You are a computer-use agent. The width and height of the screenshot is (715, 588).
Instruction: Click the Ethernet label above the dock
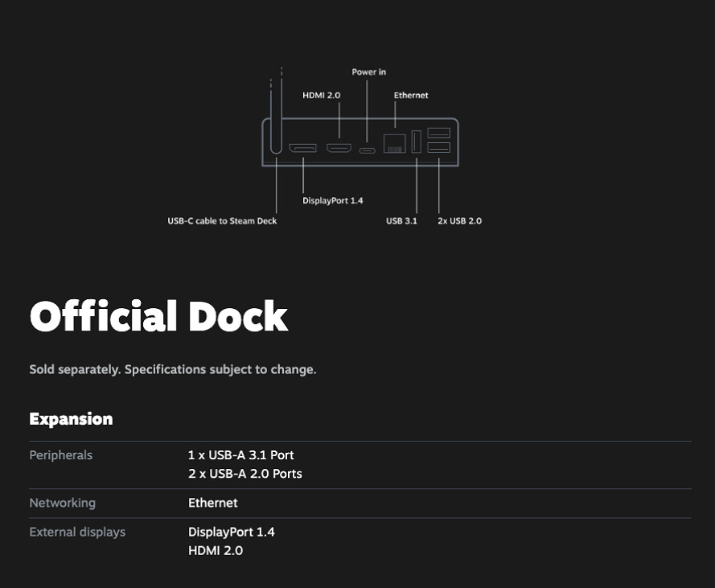coord(410,95)
